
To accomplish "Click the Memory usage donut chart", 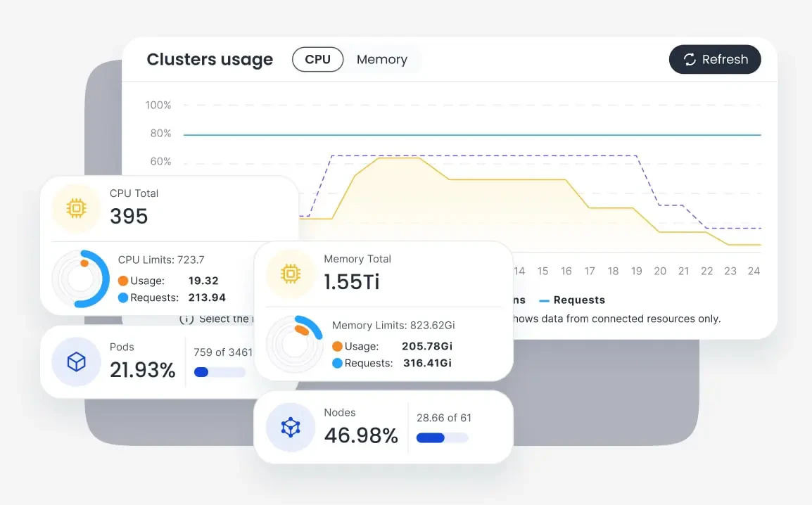I will (296, 343).
